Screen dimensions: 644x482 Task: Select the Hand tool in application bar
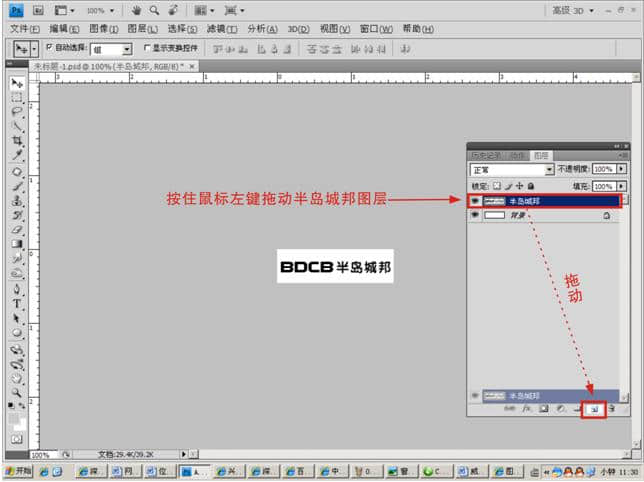point(139,10)
